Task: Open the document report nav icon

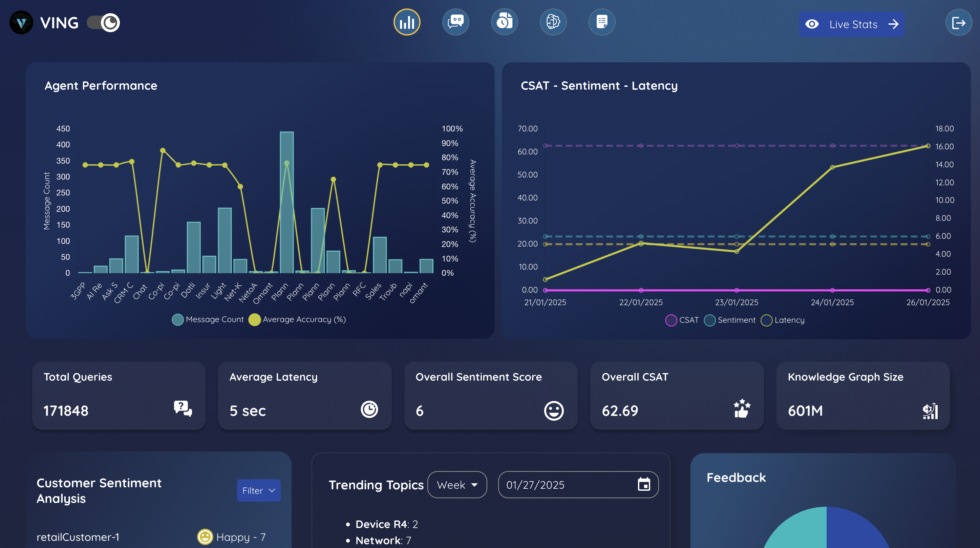Action: click(x=601, y=22)
